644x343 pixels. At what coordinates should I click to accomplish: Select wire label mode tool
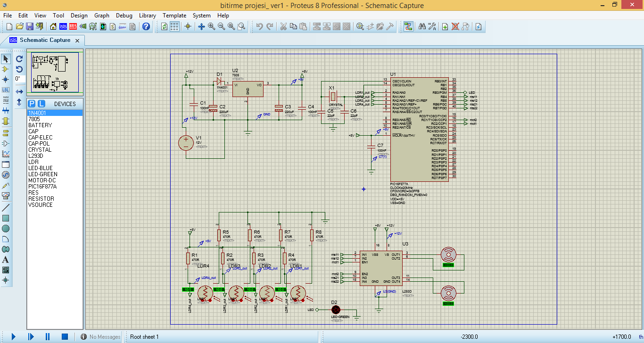[x=6, y=90]
